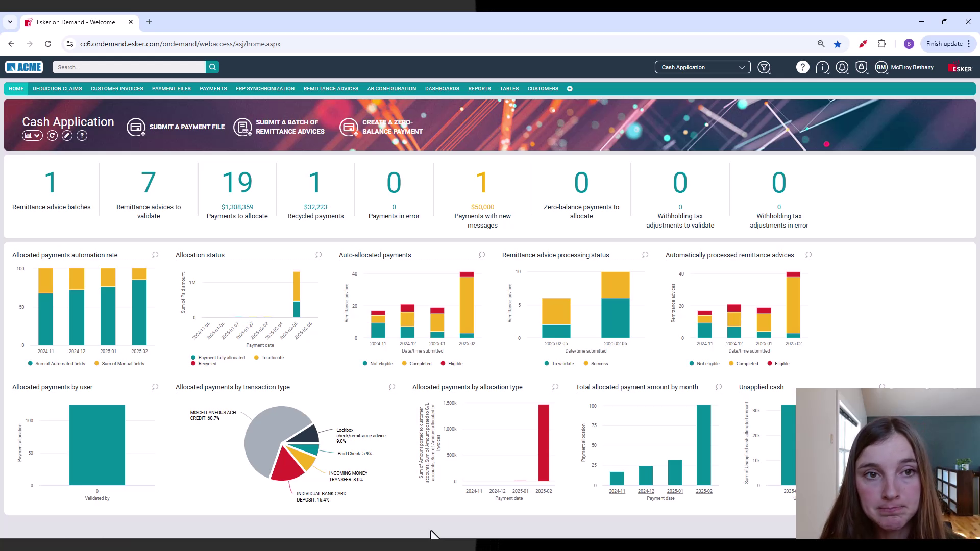Refresh the Cash Application dashboard
The height and width of the screenshot is (551, 980).
(52, 136)
